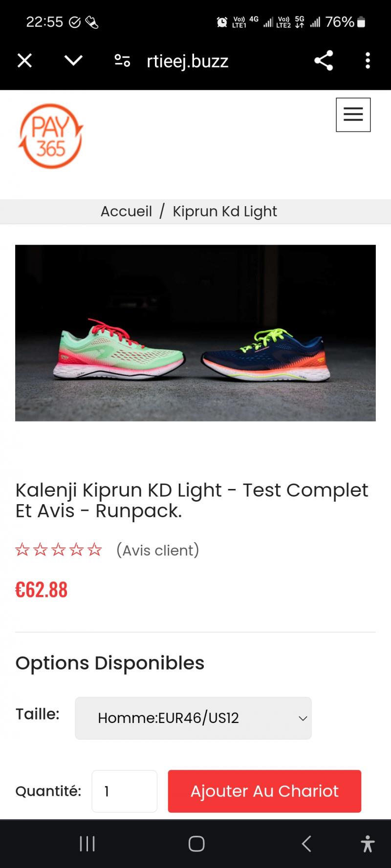Screen dimensions: 391x868
Task: Open the three-dot browser menu
Action: tap(368, 61)
